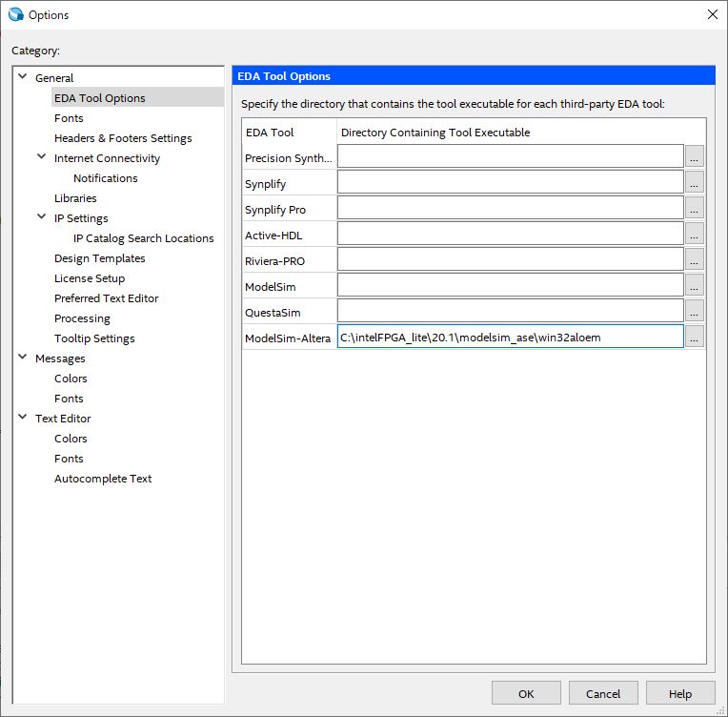Viewport: 728px width, 717px height.
Task: Browse for Riviera-PRO tool directory
Action: [695, 260]
